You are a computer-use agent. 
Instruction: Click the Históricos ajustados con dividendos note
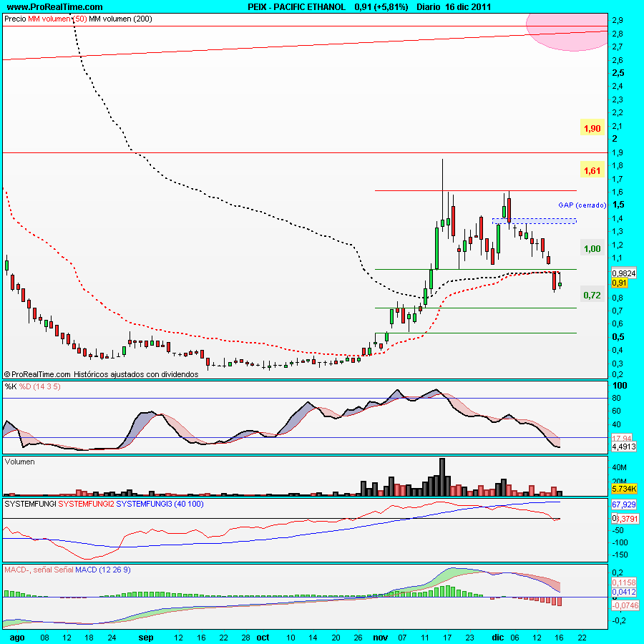click(x=136, y=374)
